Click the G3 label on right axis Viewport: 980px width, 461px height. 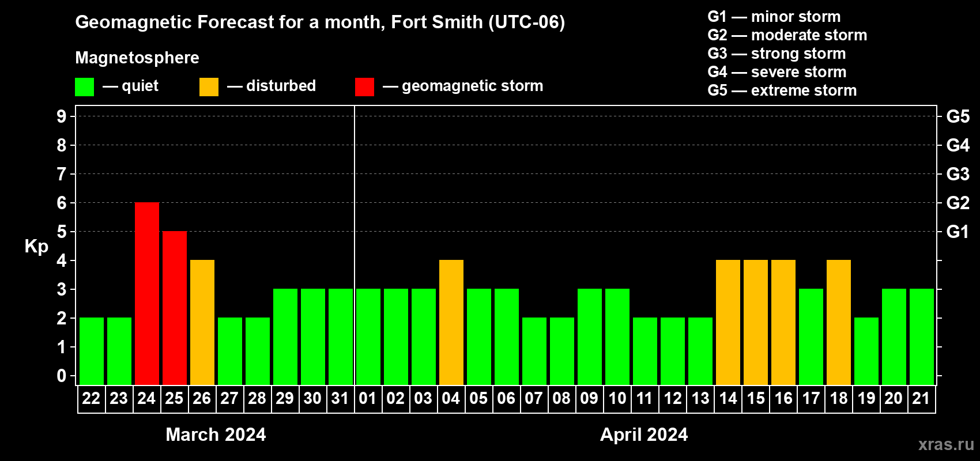click(x=958, y=174)
